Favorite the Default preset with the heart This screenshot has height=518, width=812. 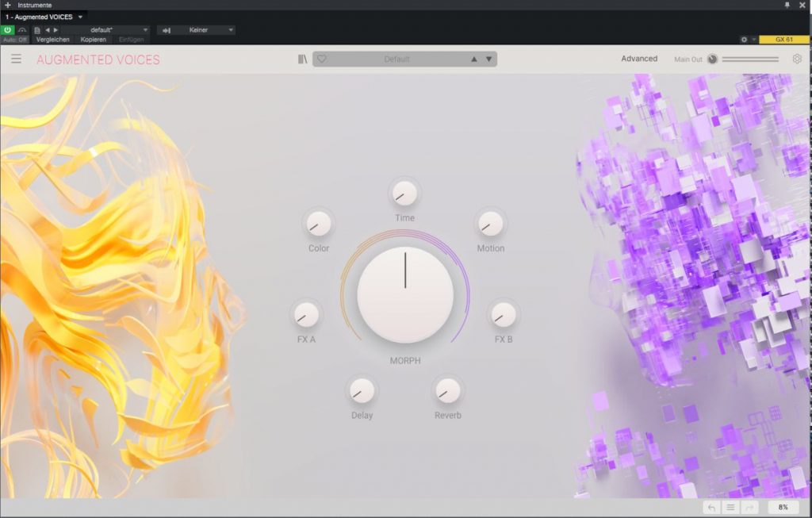pyautogui.click(x=322, y=59)
